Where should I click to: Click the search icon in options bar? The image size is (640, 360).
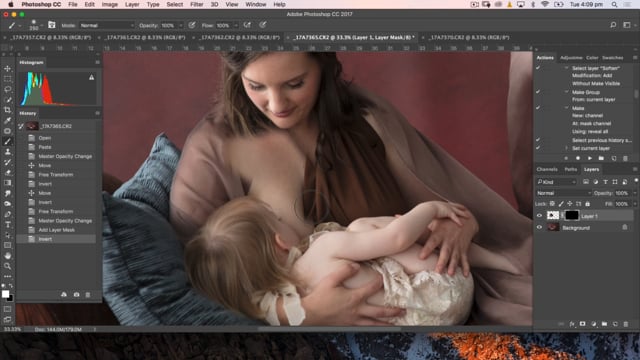613,25
